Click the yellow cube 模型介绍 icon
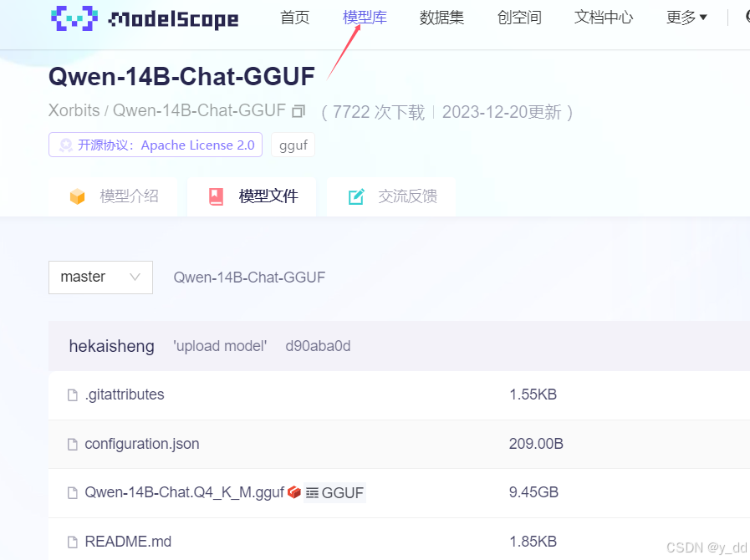The width and height of the screenshot is (750, 560). [78, 196]
